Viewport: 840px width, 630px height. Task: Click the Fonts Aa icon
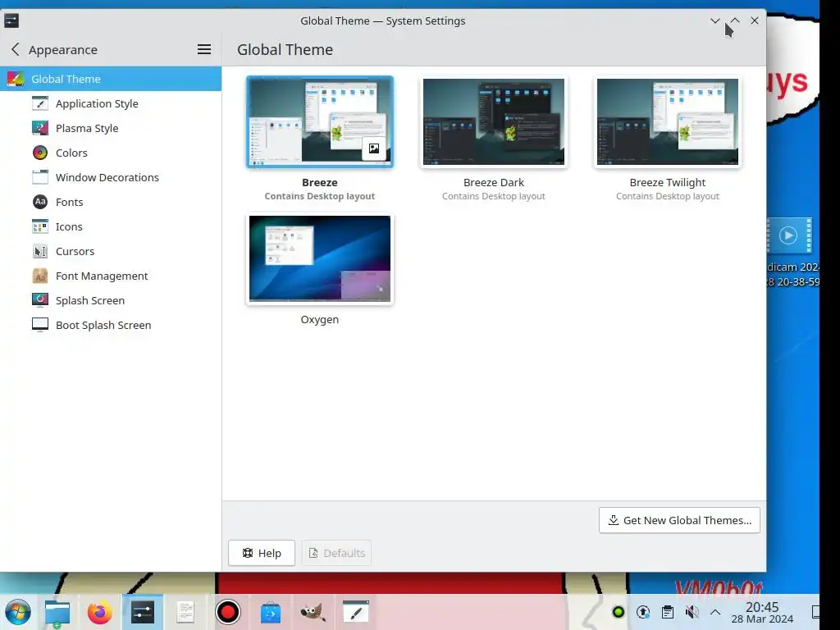pyautogui.click(x=40, y=202)
